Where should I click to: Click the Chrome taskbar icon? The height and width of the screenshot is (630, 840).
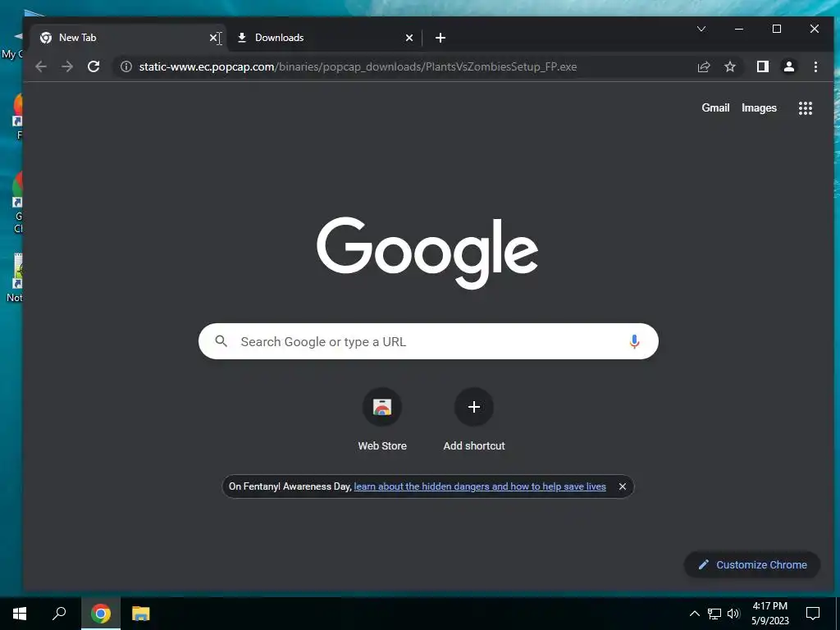pos(101,614)
